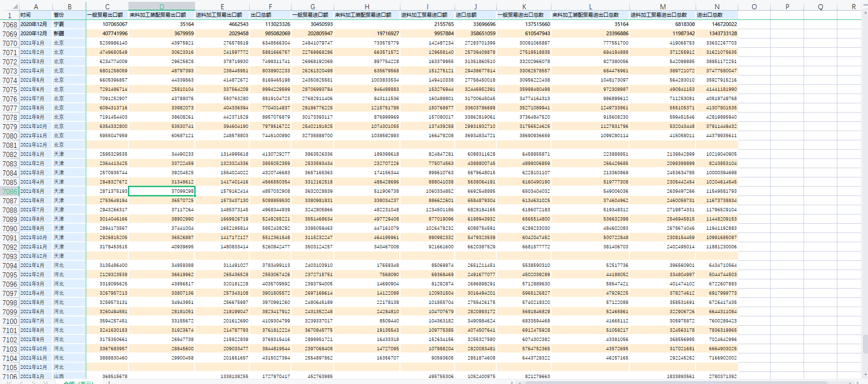The image size is (868, 384).
Task: Click cell with value 137515660
Action: click(x=524, y=24)
